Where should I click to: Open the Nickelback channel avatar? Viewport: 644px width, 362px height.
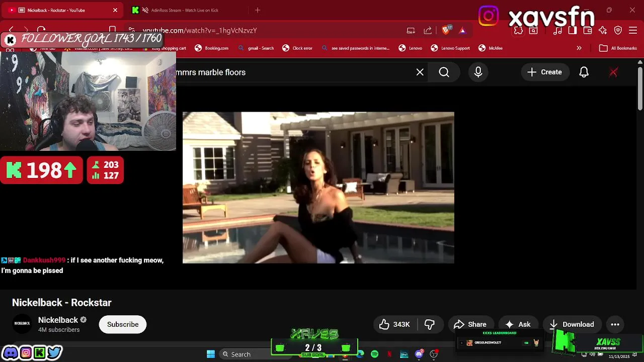[22, 324]
